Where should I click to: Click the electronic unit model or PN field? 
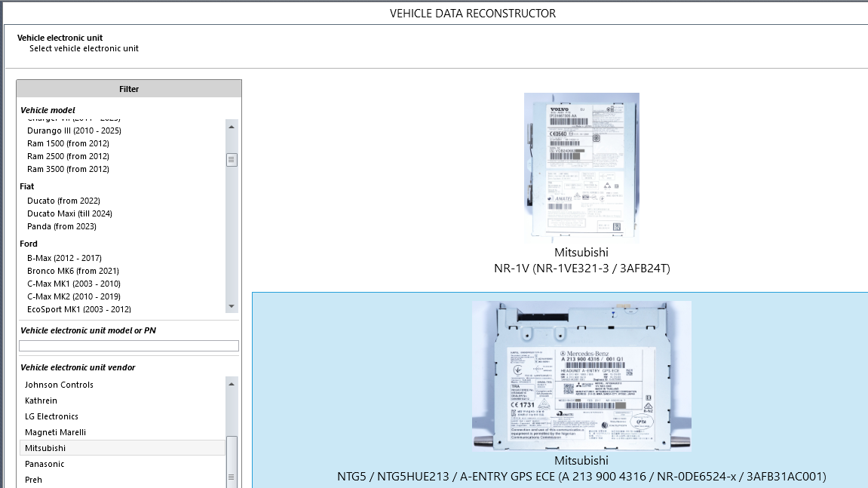(x=128, y=346)
